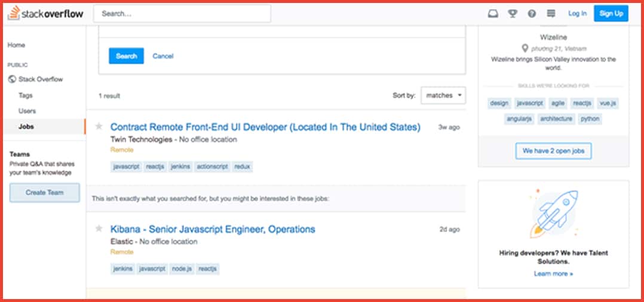
Task: Click the '2d ago' posting date
Action: point(449,229)
